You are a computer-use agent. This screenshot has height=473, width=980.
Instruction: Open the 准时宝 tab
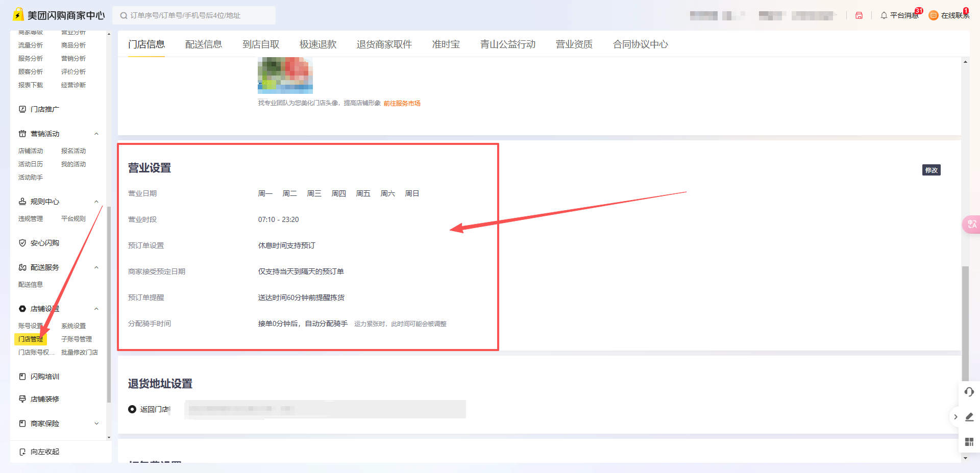(446, 44)
